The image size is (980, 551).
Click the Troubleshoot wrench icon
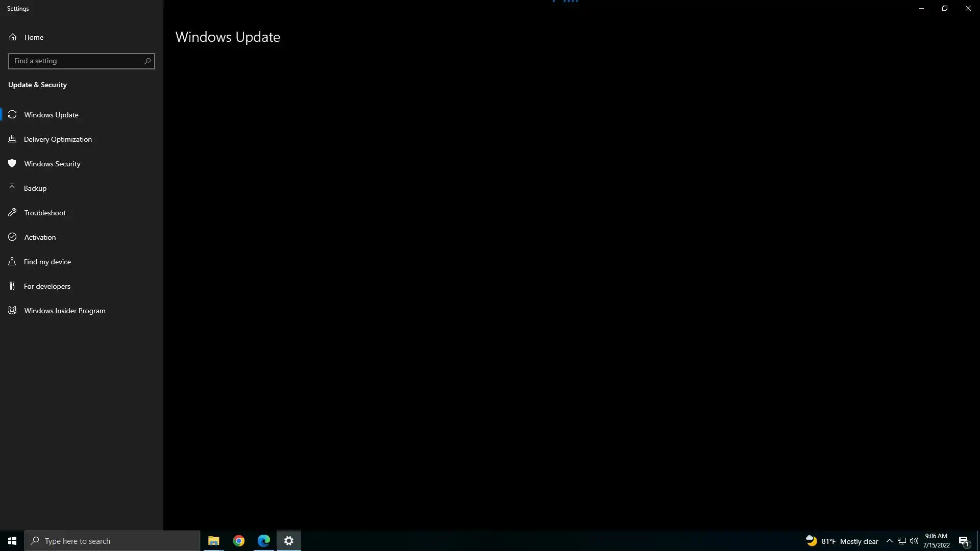tap(12, 213)
